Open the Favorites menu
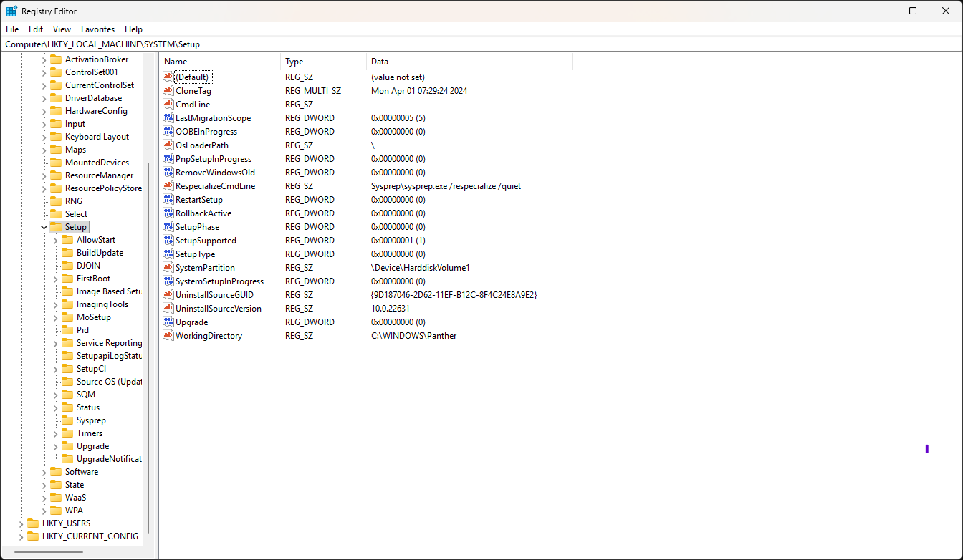Viewport: 963px width, 560px height. pyautogui.click(x=97, y=29)
